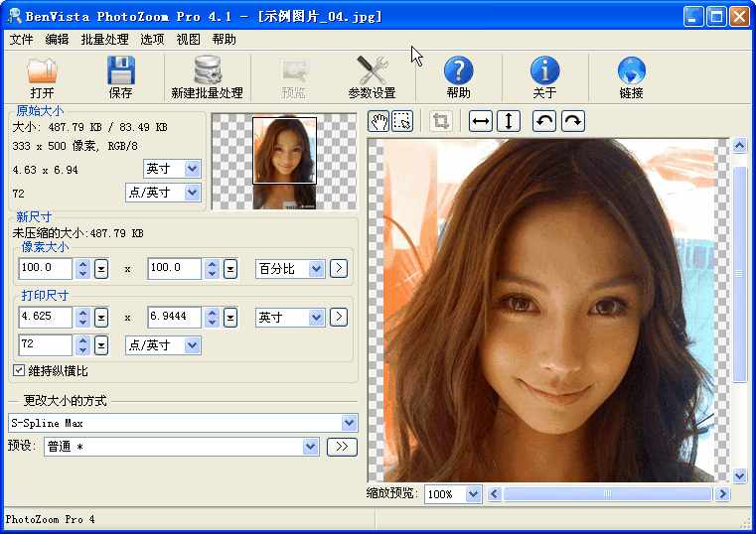The width and height of the screenshot is (756, 534).
Task: Open the pixel width presets button
Action: [101, 269]
